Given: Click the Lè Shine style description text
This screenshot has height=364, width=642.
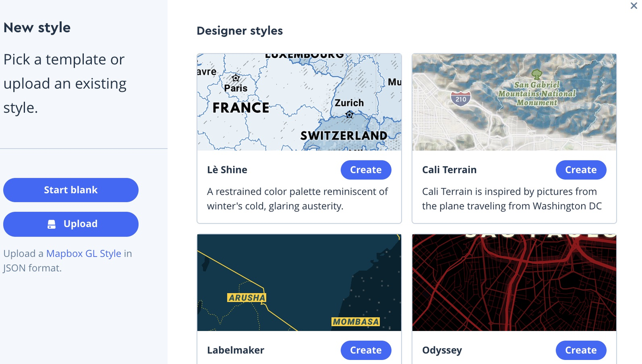Looking at the screenshot, I should pos(297,199).
